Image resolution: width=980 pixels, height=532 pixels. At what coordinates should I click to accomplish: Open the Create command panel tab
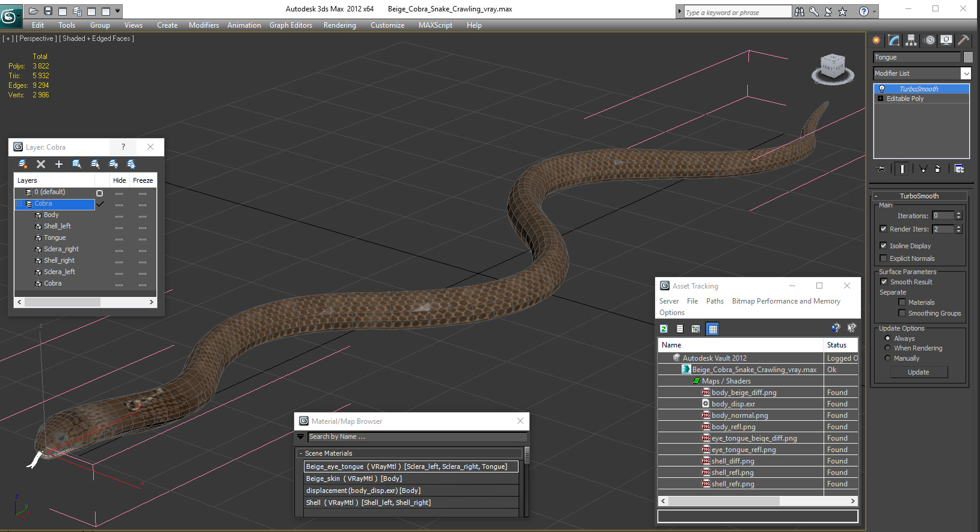click(x=877, y=40)
